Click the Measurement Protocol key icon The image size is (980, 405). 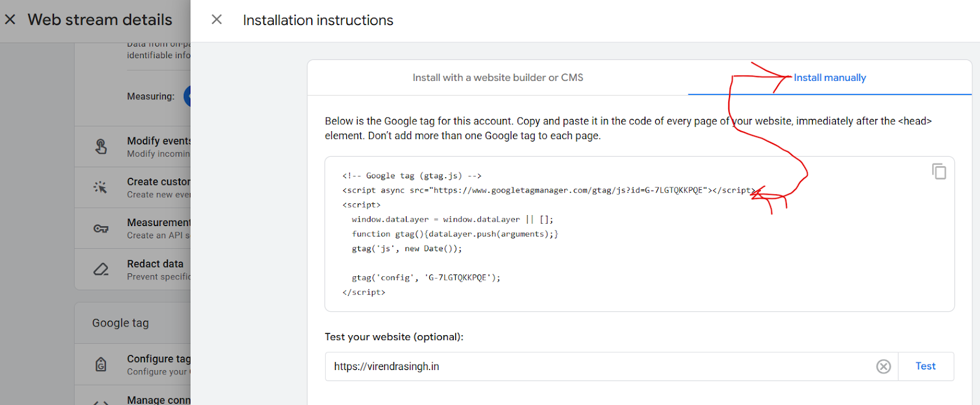[101, 229]
